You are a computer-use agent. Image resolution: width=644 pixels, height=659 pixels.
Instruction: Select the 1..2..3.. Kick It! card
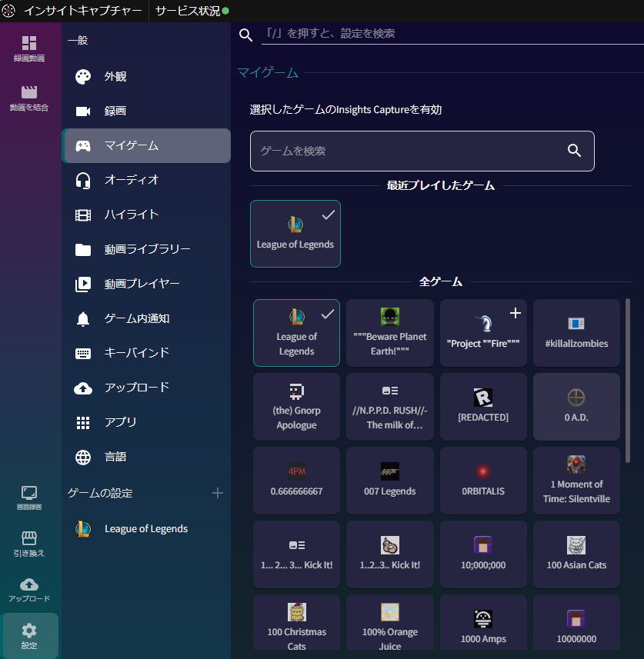[x=390, y=554]
